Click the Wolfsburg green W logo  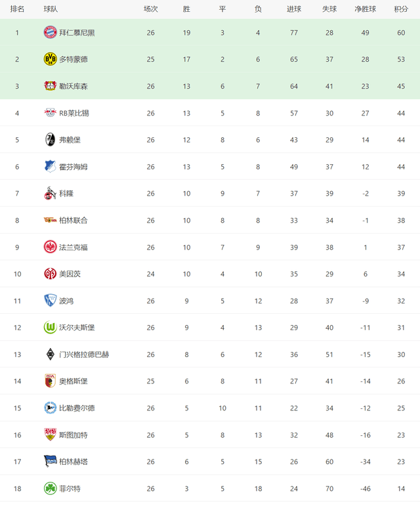click(x=50, y=328)
